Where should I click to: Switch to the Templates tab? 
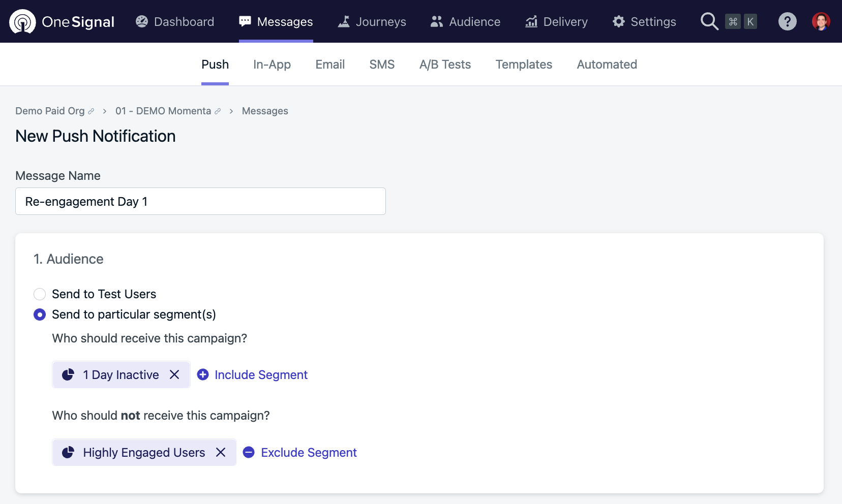524,65
